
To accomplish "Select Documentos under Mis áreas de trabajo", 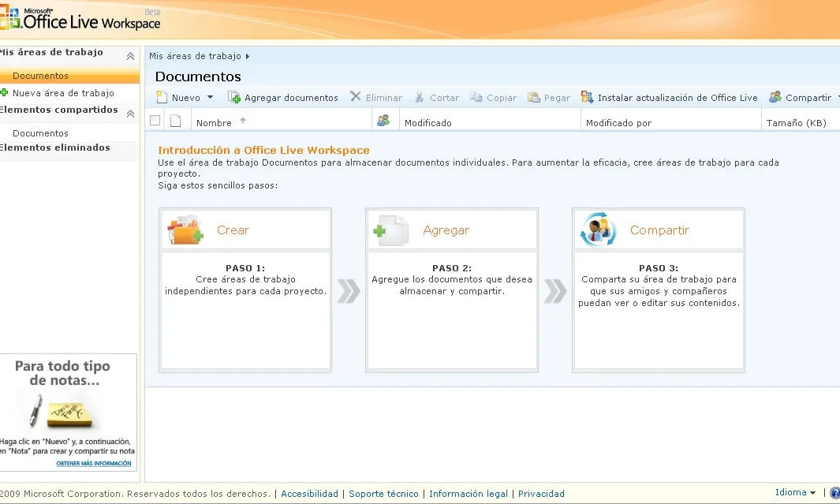I will [x=40, y=76].
